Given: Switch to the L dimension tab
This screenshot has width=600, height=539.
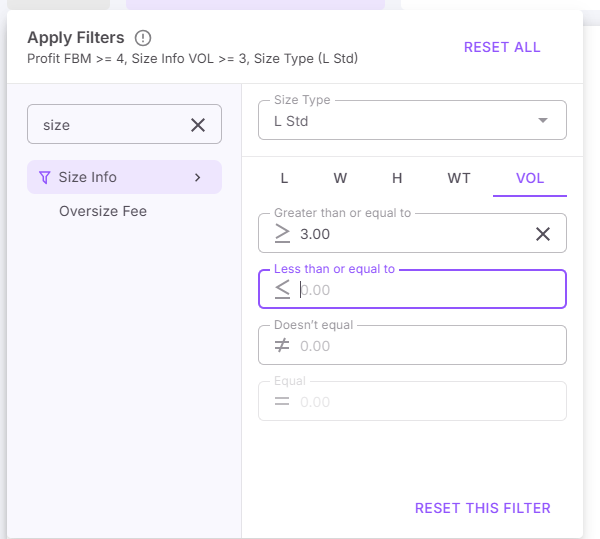Looking at the screenshot, I should tap(284, 178).
